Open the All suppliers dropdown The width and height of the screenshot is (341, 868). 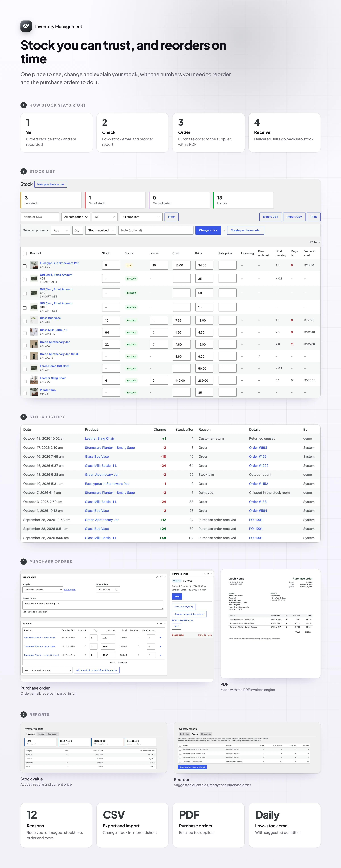pyautogui.click(x=141, y=217)
